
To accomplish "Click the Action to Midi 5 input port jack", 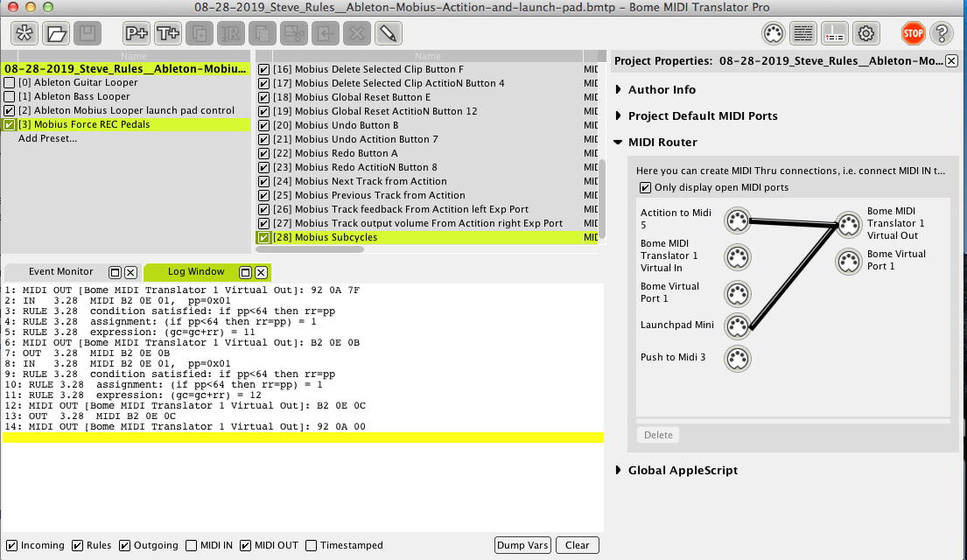I will [737, 220].
